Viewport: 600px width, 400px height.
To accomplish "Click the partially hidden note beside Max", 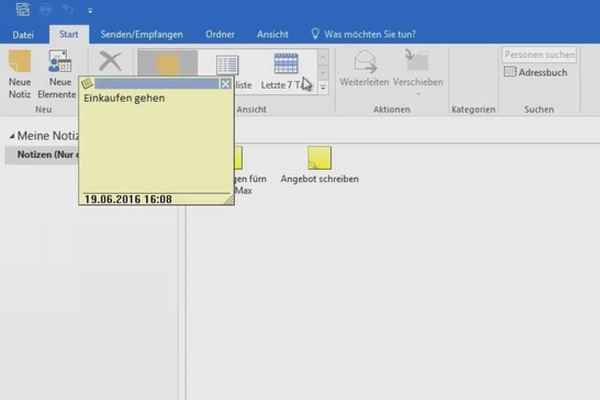I will (239, 158).
